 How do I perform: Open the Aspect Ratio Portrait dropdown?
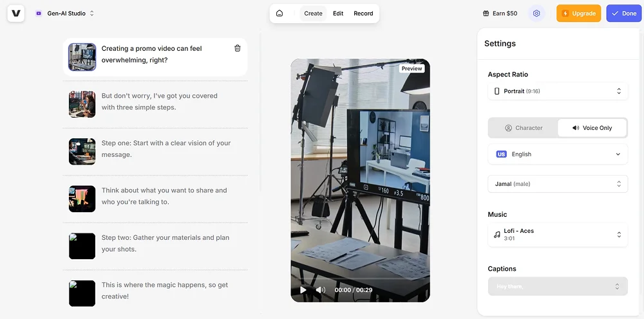[x=558, y=91]
